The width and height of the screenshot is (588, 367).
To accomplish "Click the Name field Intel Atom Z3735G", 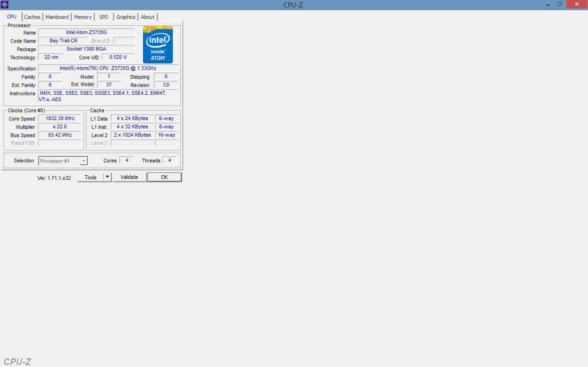I will (86, 32).
